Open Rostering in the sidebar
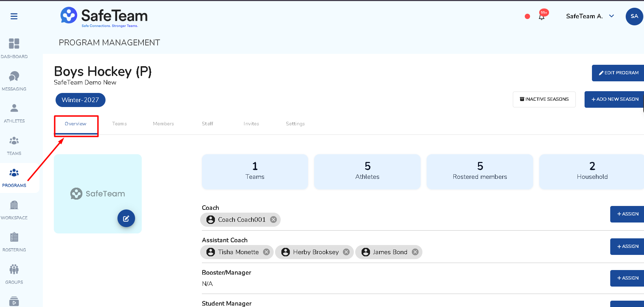Screen dimensions: 644x307 (x=14, y=242)
